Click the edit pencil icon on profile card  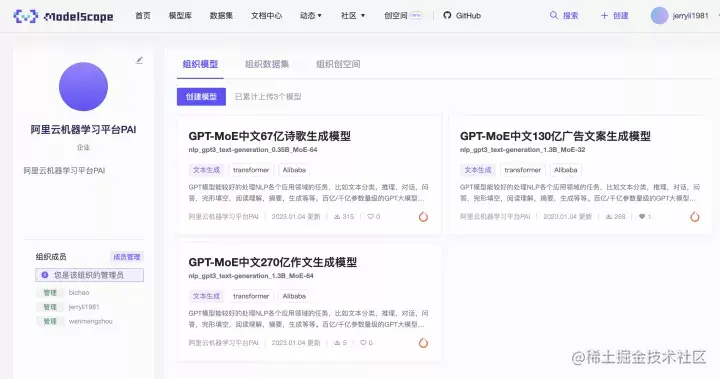pyautogui.click(x=140, y=60)
